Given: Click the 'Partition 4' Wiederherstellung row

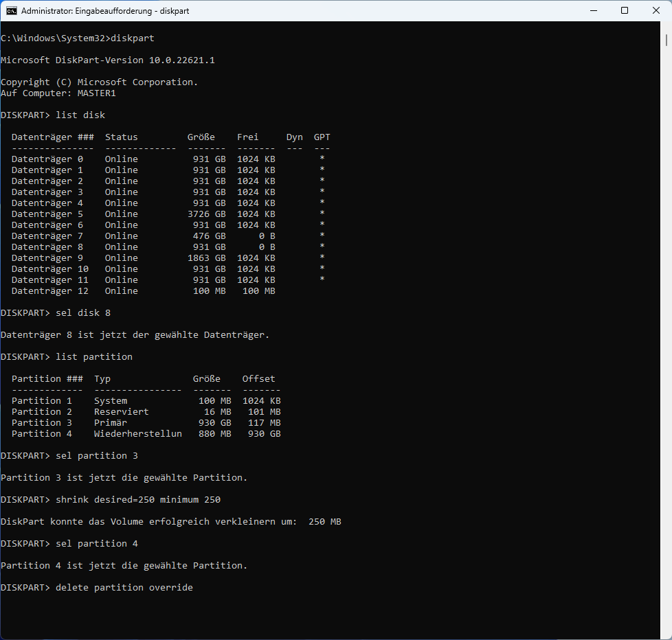Looking at the screenshot, I should pyautogui.click(x=146, y=434).
